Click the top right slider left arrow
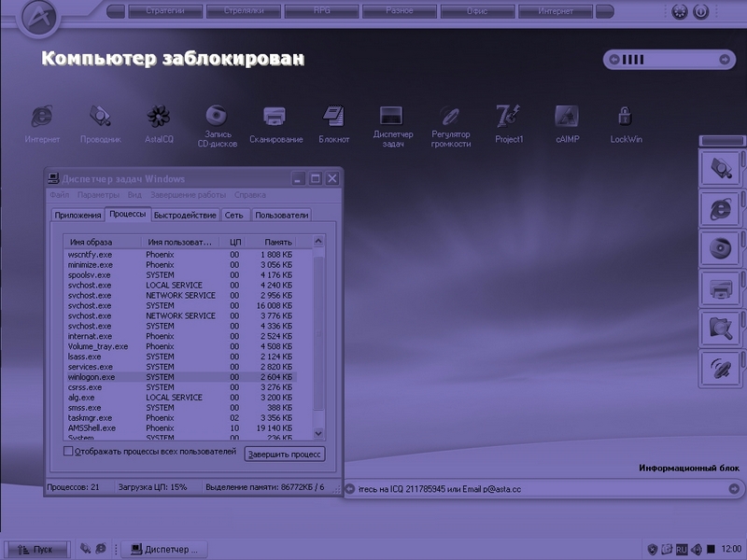747x560 pixels. [x=614, y=60]
